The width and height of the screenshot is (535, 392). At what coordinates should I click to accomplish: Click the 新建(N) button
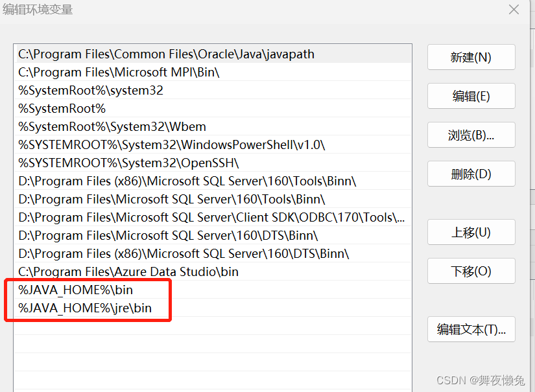point(471,57)
